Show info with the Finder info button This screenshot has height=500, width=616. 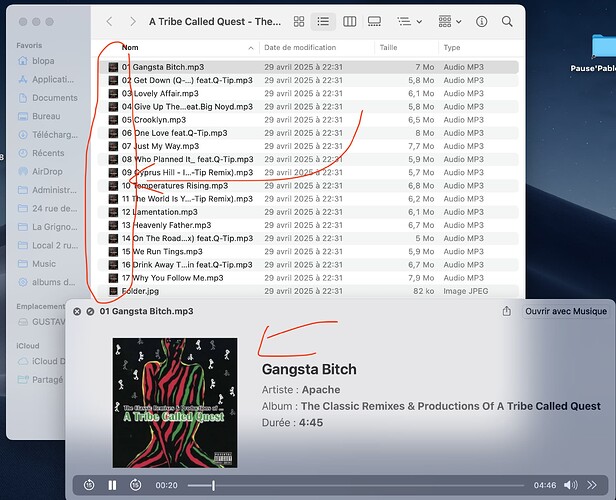tap(481, 22)
